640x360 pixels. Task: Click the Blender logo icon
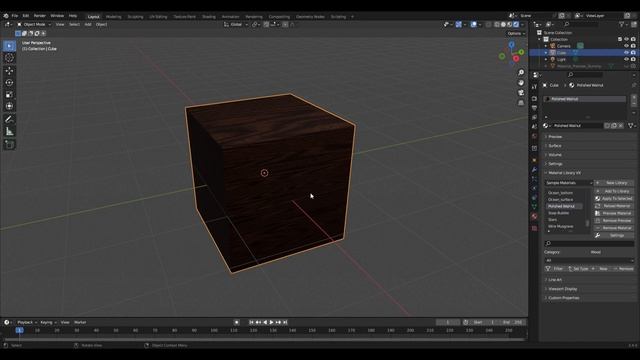[x=6, y=16]
